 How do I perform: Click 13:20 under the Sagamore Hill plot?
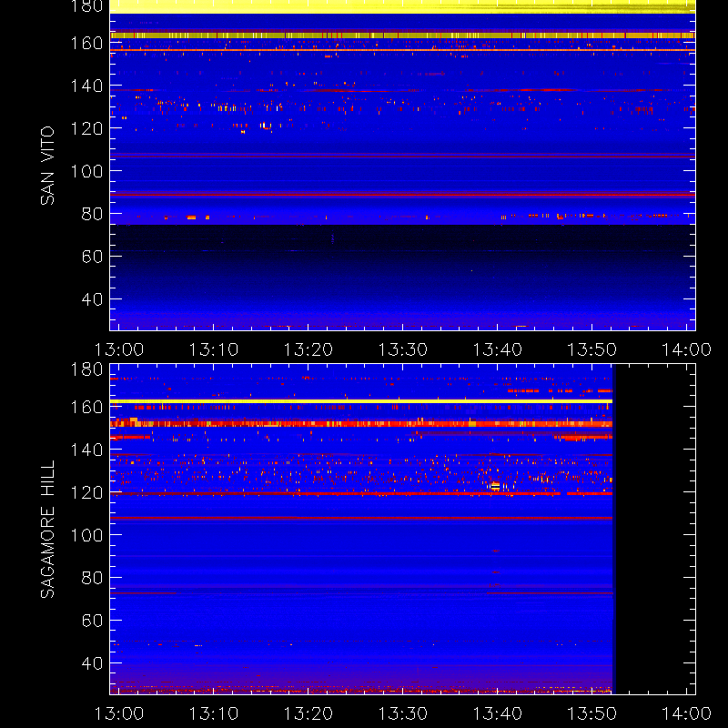308,713
